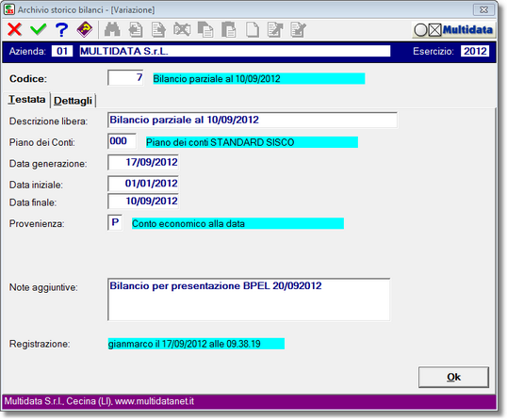This screenshot has width=507, height=420.
Task: Click the crossed-out binoculars icon
Action: tap(182, 30)
